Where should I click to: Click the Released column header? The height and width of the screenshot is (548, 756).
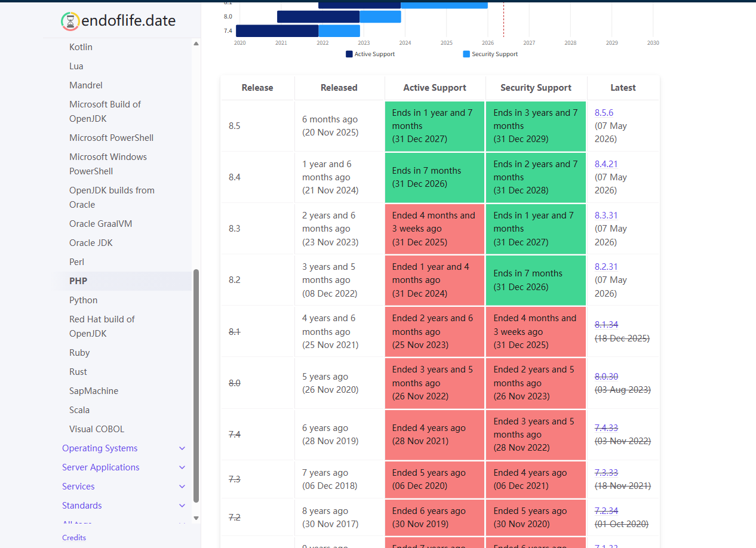tap(339, 88)
